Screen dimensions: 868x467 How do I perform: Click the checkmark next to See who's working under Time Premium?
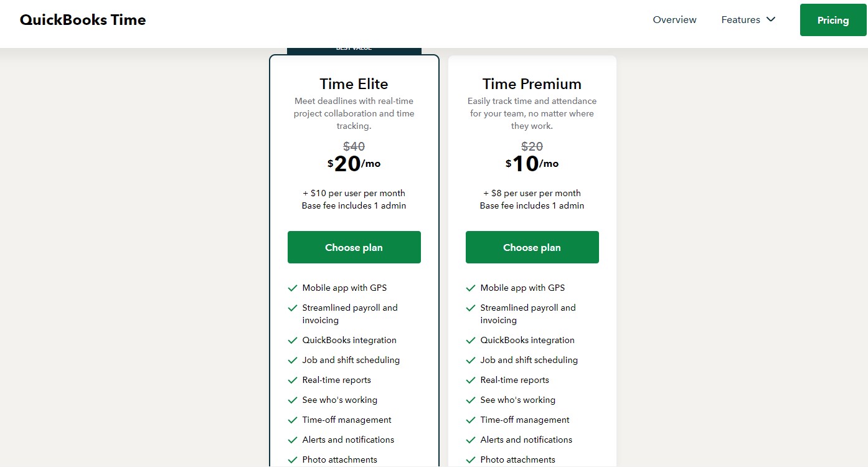(x=471, y=400)
